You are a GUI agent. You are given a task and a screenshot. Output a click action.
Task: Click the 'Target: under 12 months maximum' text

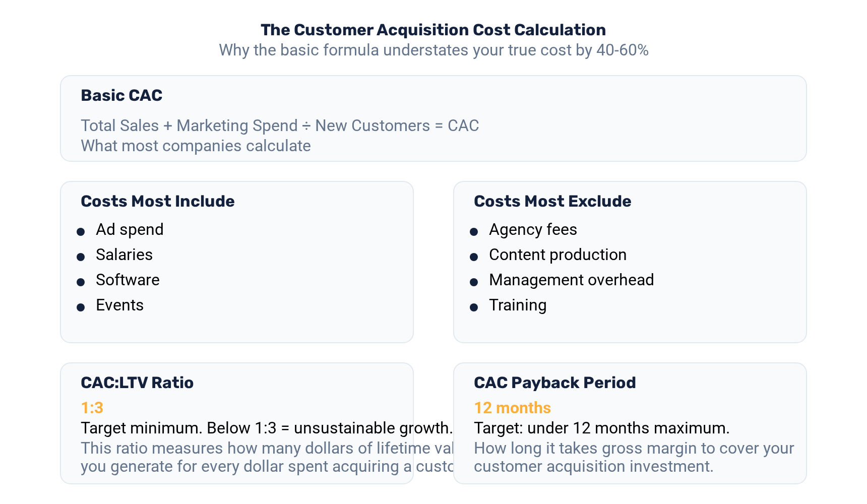pos(601,428)
